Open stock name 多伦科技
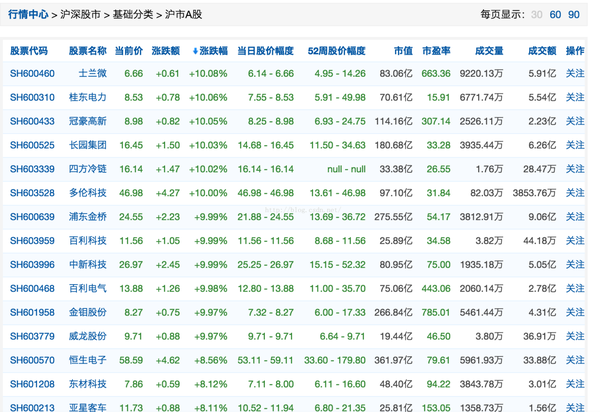600x412 pixels. click(88, 193)
